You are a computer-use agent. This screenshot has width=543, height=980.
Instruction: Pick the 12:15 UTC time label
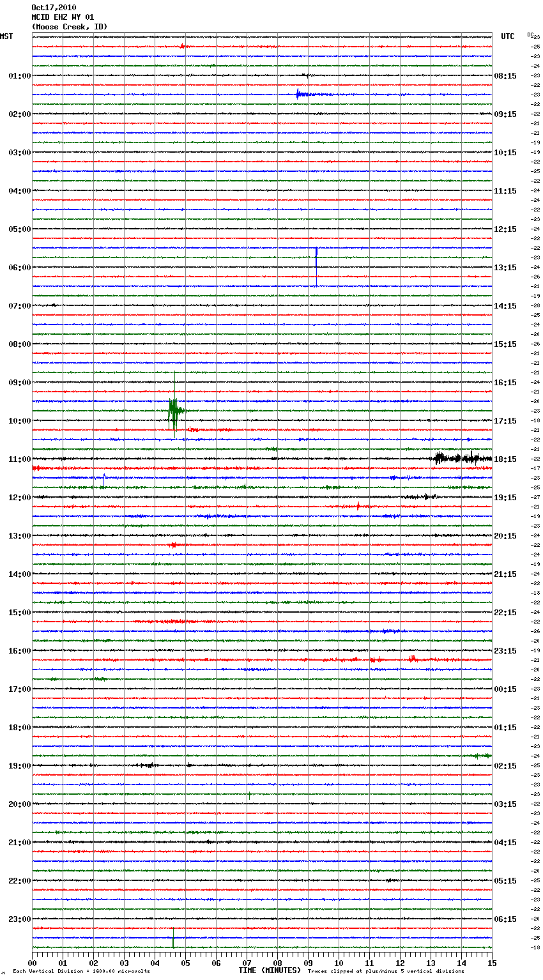coord(505,229)
